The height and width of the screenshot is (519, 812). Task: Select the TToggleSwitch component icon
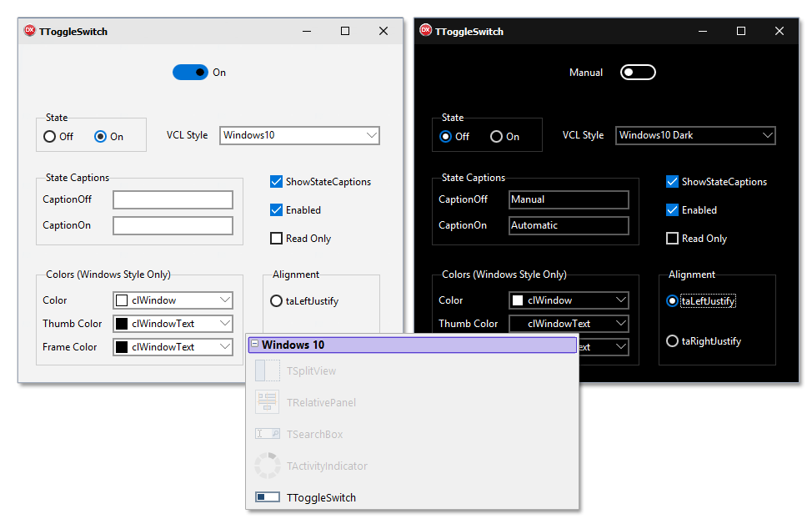click(268, 497)
